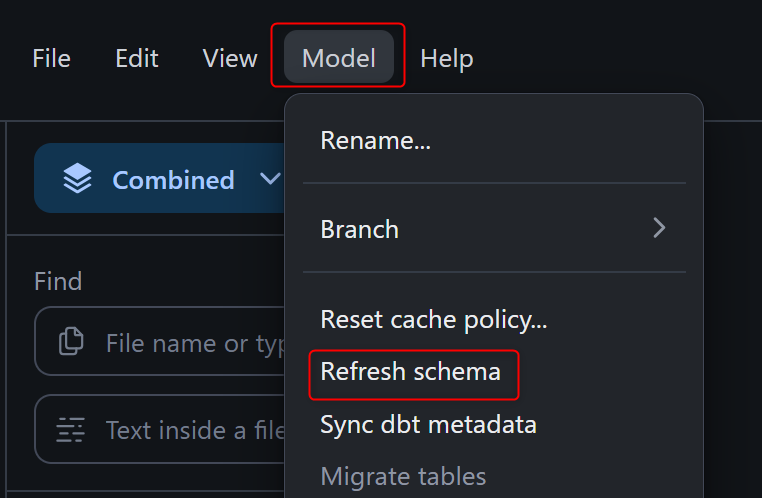762x498 pixels.
Task: Open the Combined view selector
Action: 172,179
